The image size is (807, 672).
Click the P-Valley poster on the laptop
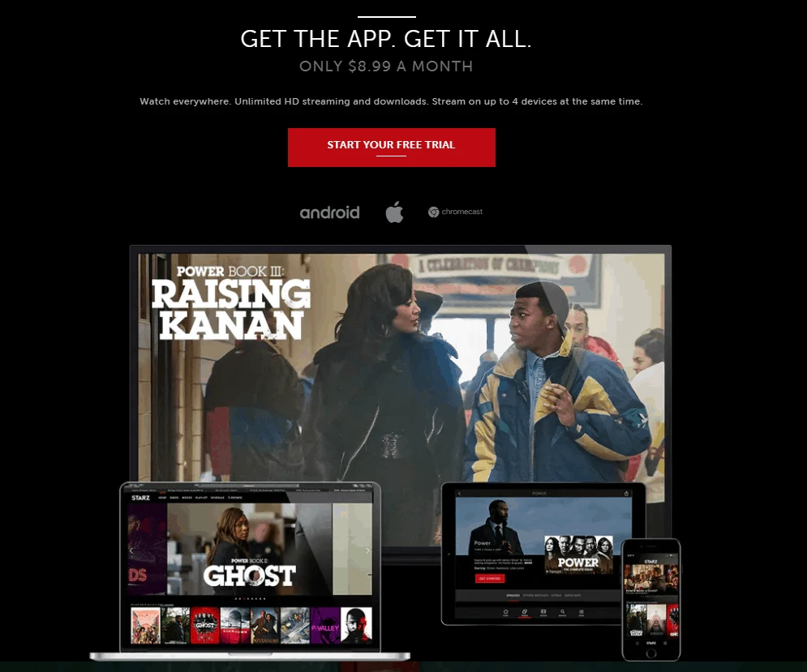325,625
